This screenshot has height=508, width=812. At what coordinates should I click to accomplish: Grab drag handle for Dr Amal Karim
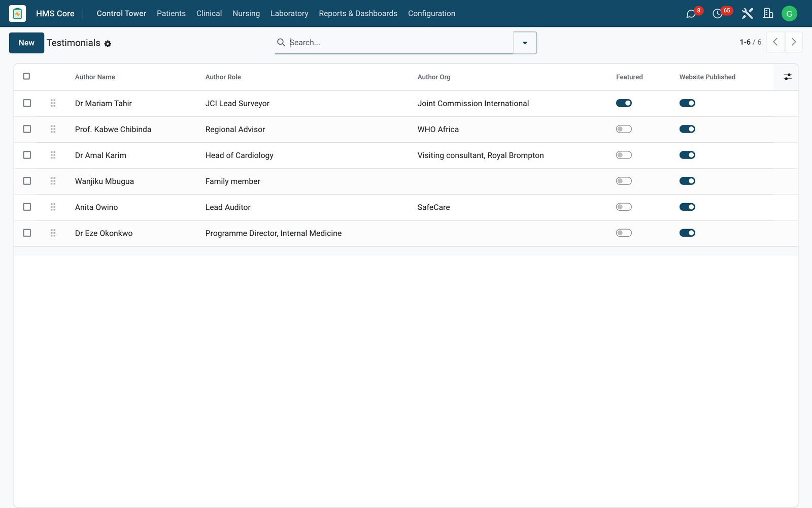pos(53,155)
